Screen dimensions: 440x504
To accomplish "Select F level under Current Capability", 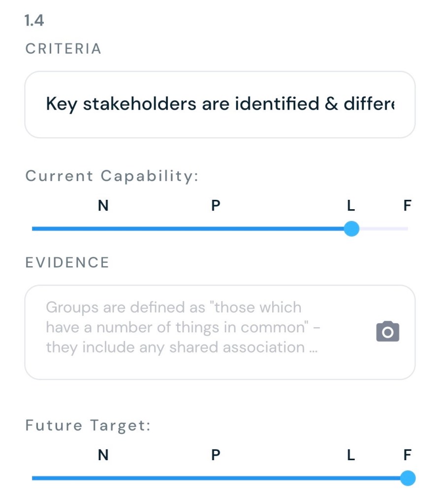I will pyautogui.click(x=407, y=206).
